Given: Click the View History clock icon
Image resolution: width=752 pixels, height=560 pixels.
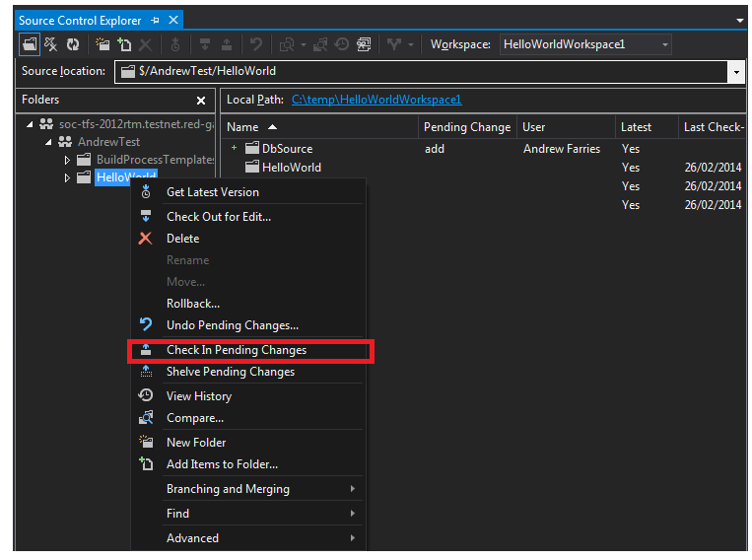Looking at the screenshot, I should [146, 395].
